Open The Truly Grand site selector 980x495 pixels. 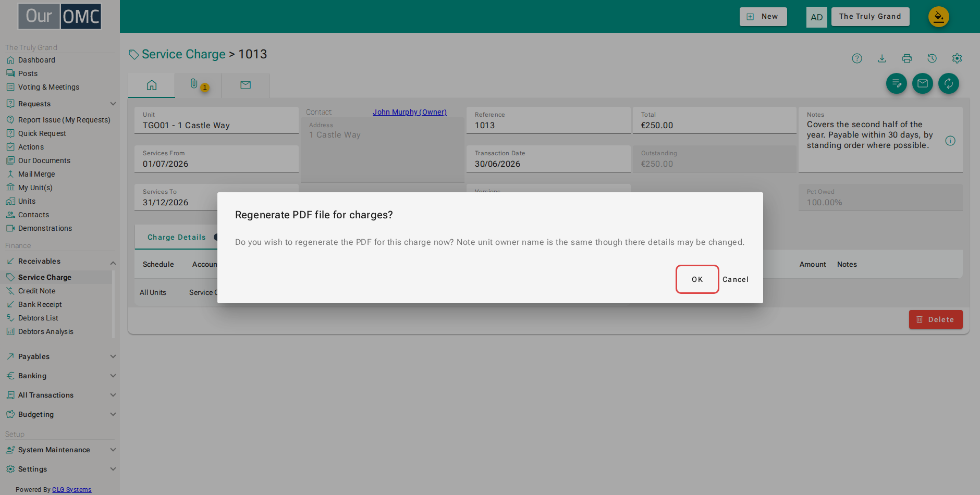coord(870,17)
